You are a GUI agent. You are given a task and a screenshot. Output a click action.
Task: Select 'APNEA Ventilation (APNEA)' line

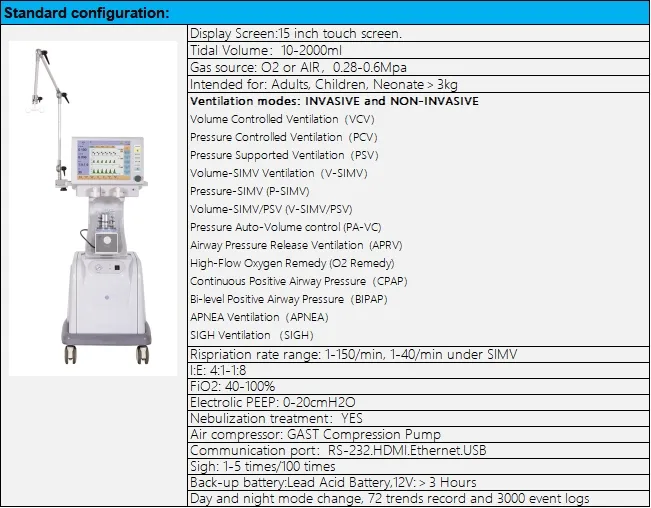pos(259,318)
